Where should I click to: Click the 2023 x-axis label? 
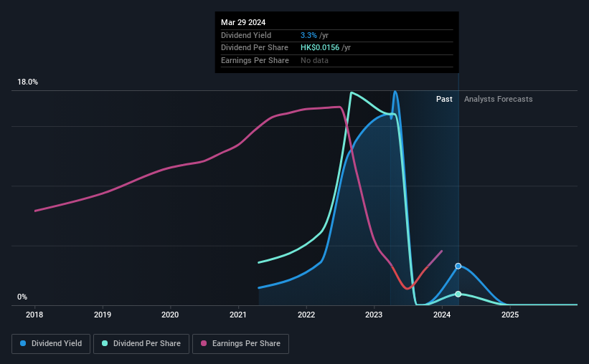tap(374, 315)
